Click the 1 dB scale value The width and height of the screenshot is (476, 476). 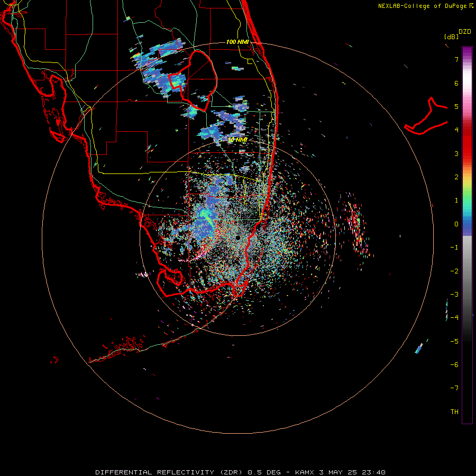456,200
